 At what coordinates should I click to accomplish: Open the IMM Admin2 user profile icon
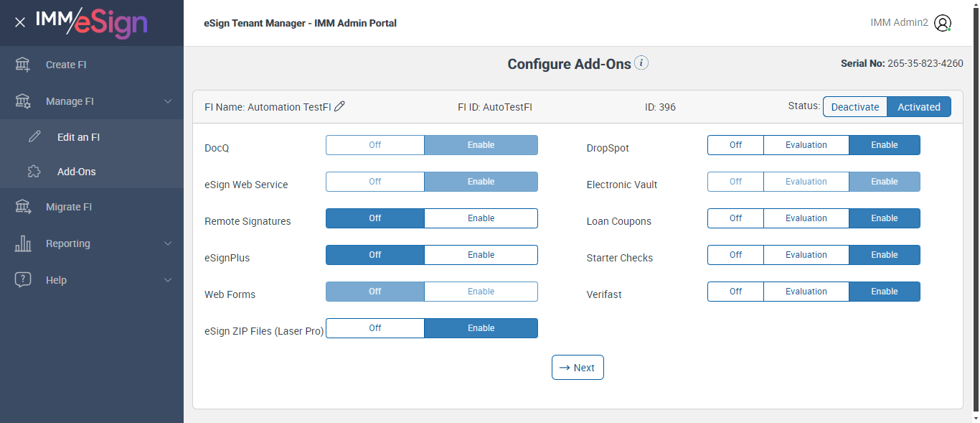click(943, 23)
